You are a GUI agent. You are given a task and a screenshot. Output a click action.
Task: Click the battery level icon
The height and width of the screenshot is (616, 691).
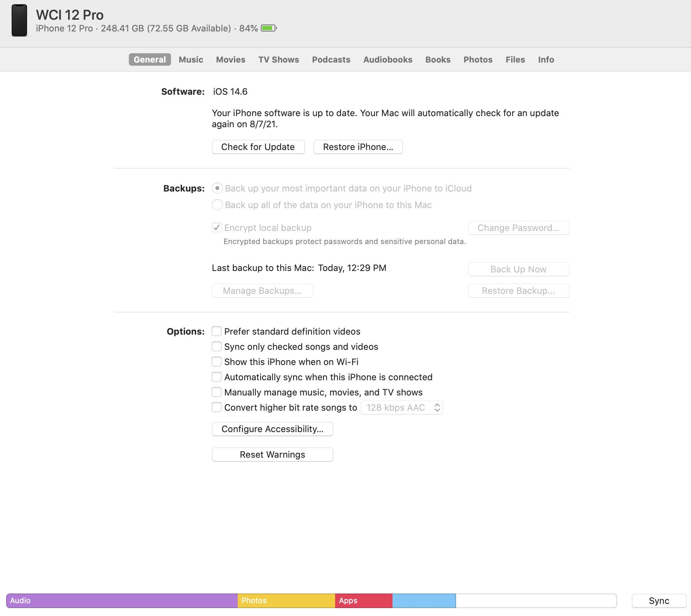(x=268, y=28)
